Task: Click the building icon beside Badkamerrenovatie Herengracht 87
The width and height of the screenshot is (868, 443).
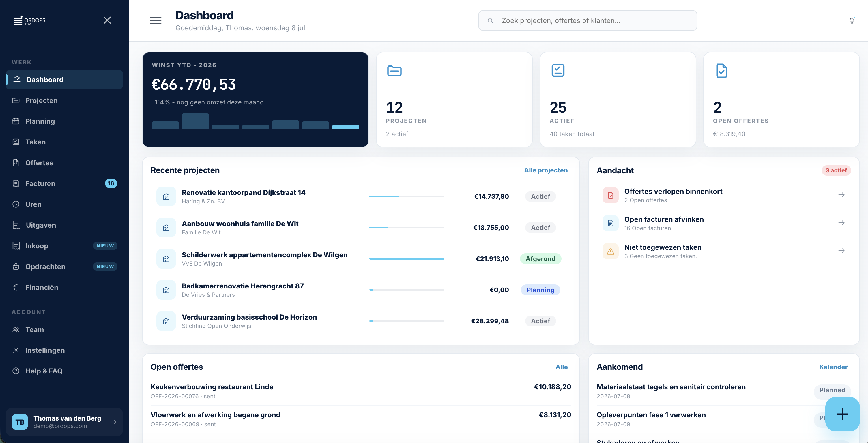Action: tap(166, 290)
